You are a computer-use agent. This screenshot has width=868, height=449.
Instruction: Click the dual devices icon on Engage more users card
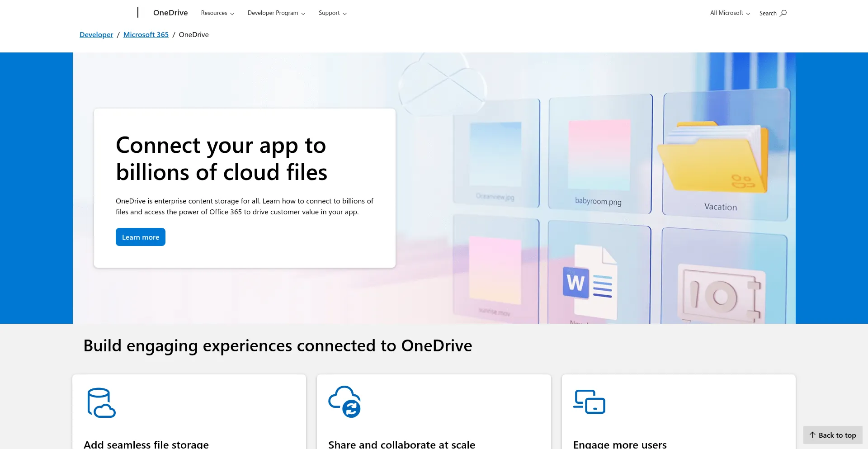[x=590, y=402]
